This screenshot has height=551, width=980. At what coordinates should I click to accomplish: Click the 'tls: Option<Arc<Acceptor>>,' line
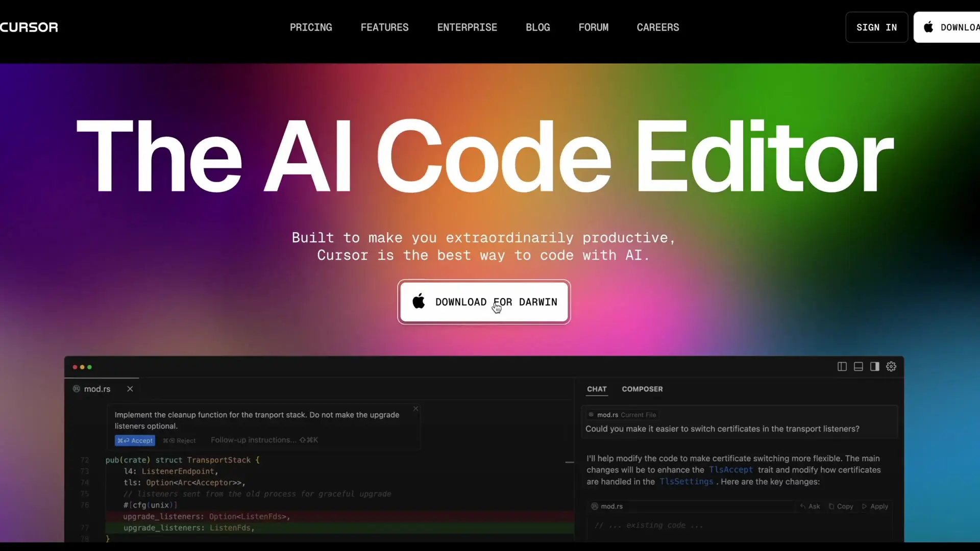point(184,482)
